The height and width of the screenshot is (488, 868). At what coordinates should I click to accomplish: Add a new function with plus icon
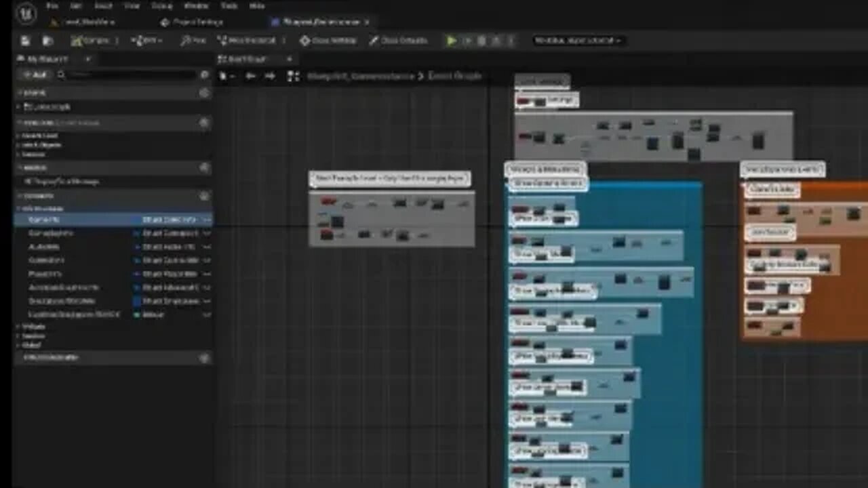(204, 123)
